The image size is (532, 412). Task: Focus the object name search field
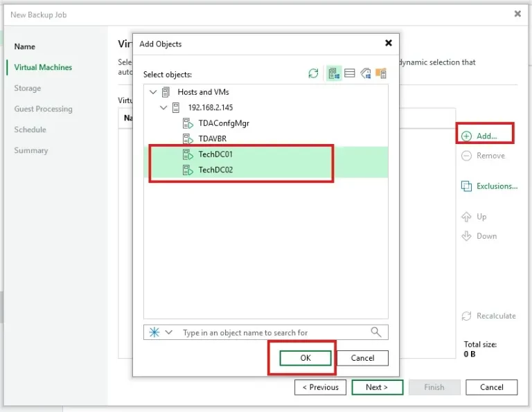coord(266,332)
